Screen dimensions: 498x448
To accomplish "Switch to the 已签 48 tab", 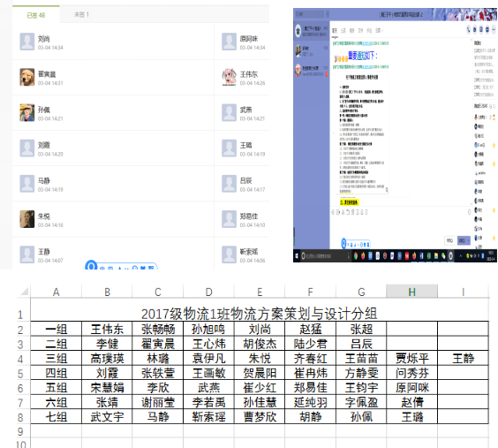I will tap(36, 15).
